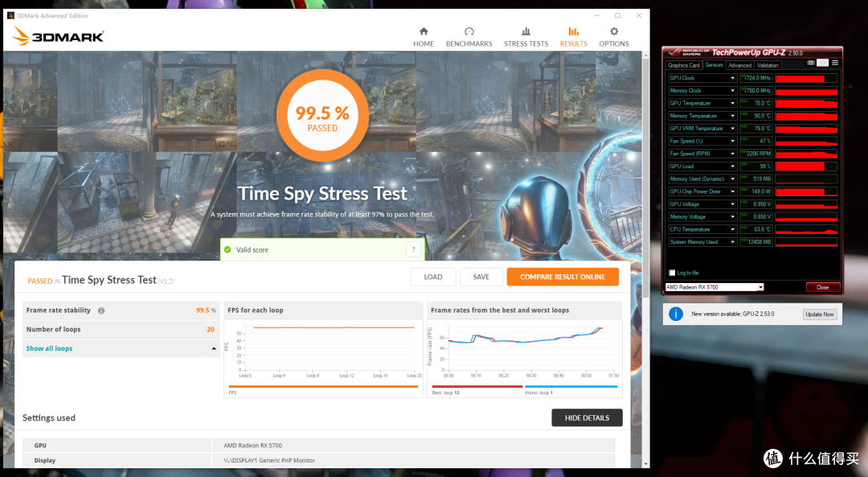Click the GPU Load sensor graph
Viewport: 868px width, 477px height.
(x=806, y=167)
